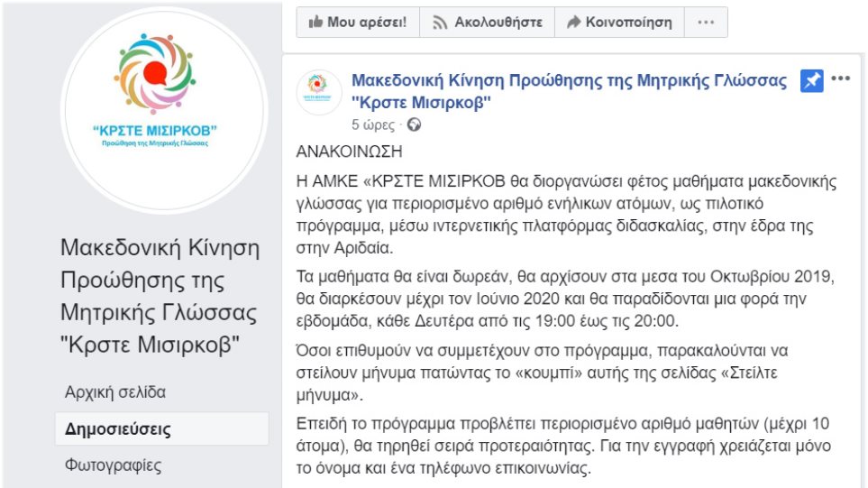Image resolution: width=868 pixels, height=488 pixels.
Task: Click the Κοινοποίηση share button
Action: tap(619, 23)
